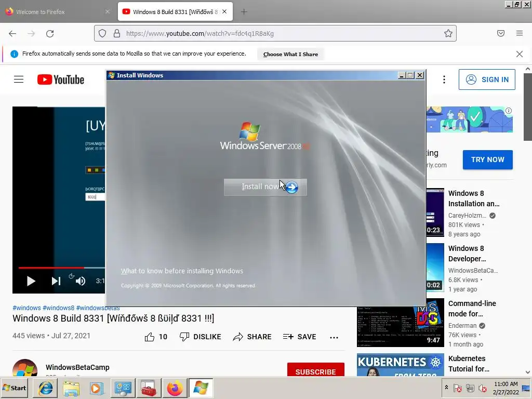Screen dimensions: 532x399
Task: Open Windows 8 Installation video title
Action: [x=474, y=198]
